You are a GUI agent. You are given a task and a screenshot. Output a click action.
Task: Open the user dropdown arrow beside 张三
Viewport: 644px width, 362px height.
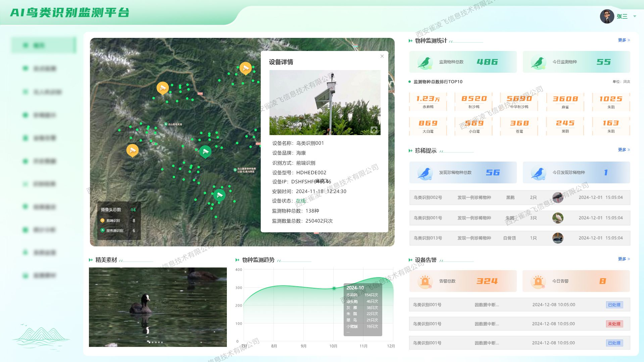click(x=635, y=16)
